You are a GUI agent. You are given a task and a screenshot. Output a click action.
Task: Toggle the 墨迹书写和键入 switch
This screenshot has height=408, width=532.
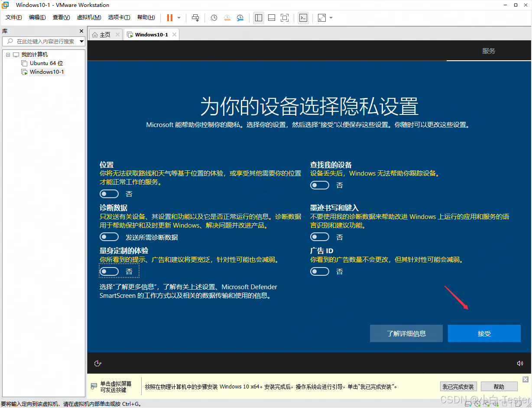320,237
